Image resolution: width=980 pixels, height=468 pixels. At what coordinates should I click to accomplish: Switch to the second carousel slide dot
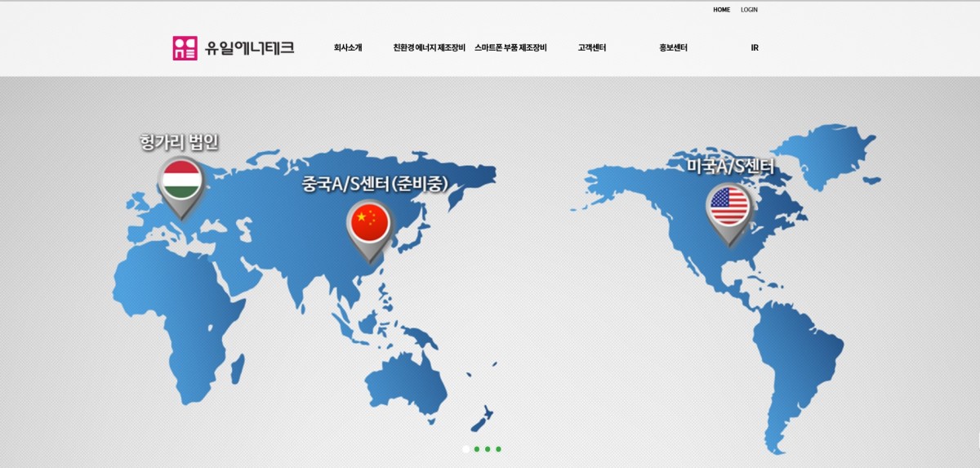click(477, 448)
